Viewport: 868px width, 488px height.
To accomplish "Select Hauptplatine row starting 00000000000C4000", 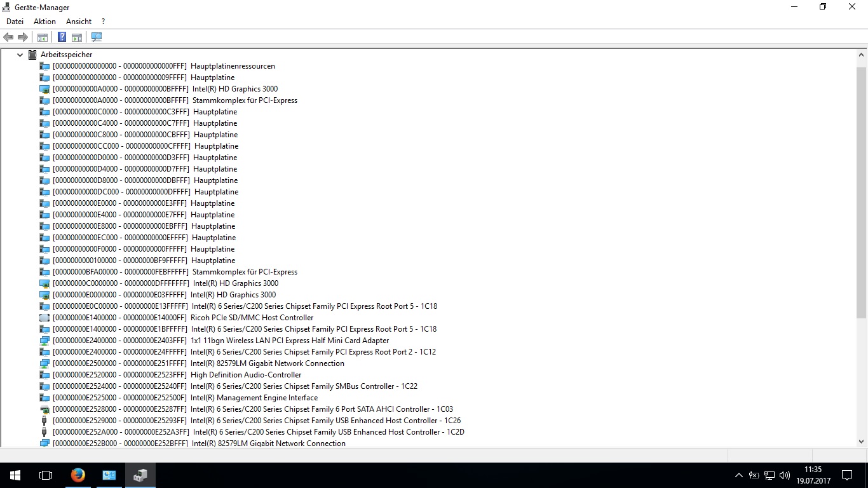I will tap(145, 123).
